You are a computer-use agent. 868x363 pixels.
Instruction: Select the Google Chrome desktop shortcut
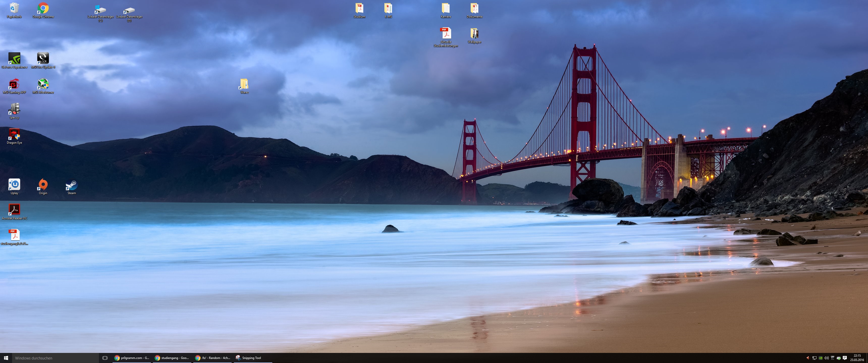(x=43, y=10)
